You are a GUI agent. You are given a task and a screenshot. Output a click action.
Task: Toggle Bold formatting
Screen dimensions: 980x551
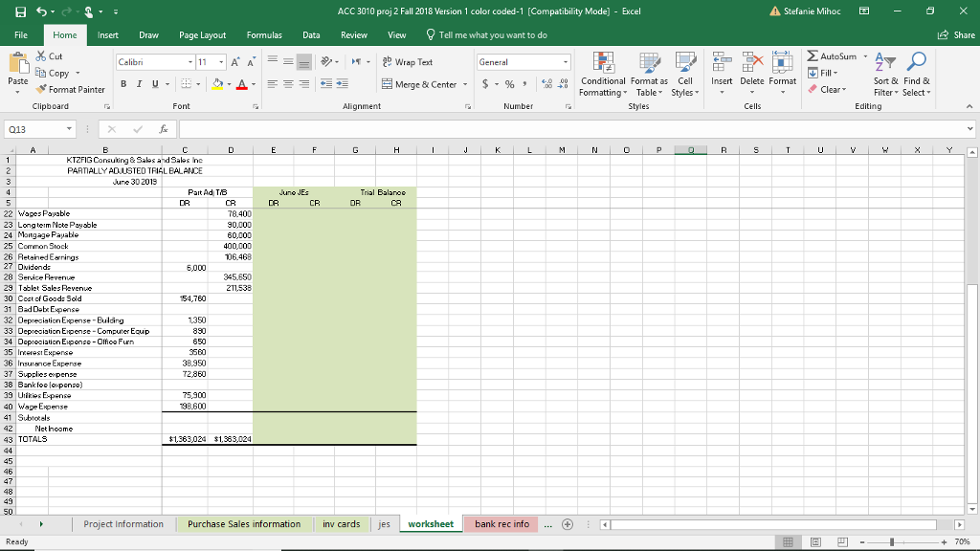[x=123, y=84]
